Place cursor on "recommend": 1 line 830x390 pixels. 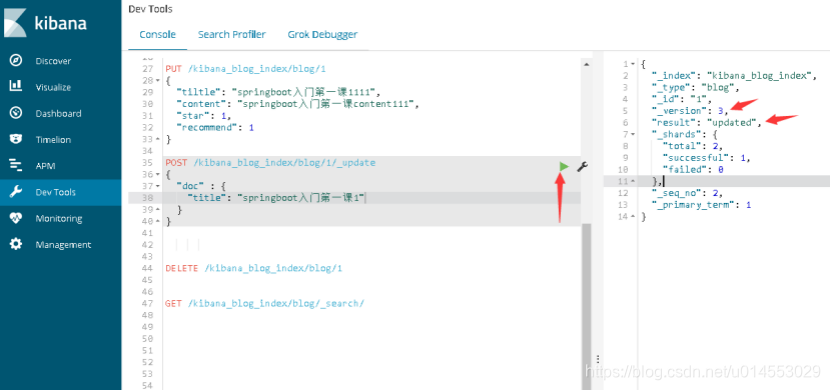215,128
